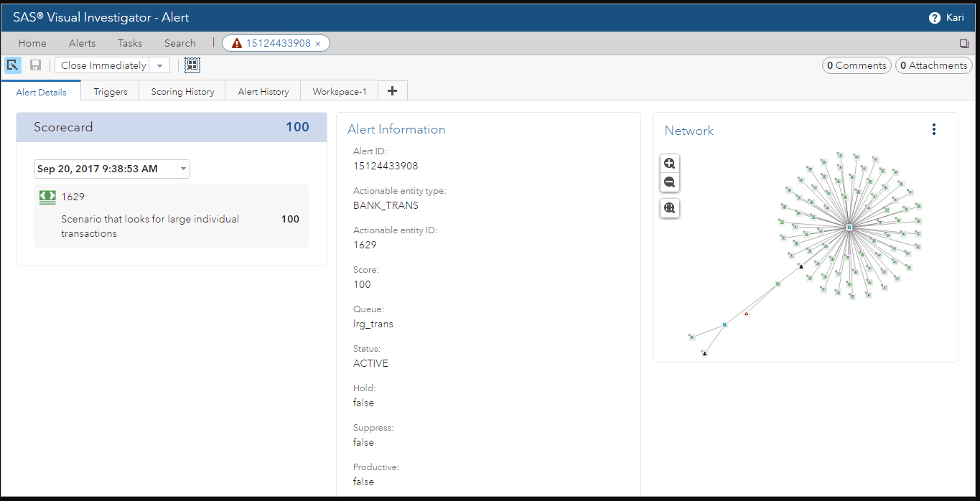Open the 0 Comments button
This screenshot has height=501, width=980.
pos(856,65)
